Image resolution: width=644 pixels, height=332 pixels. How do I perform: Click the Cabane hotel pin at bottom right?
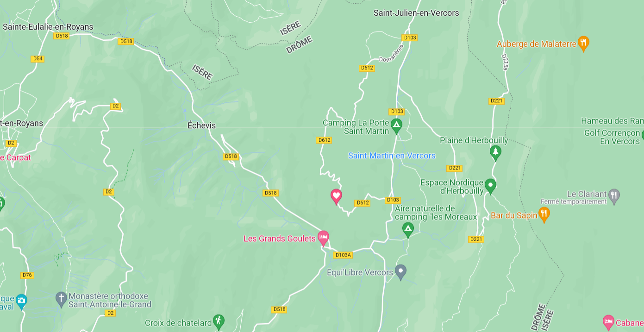608,321
